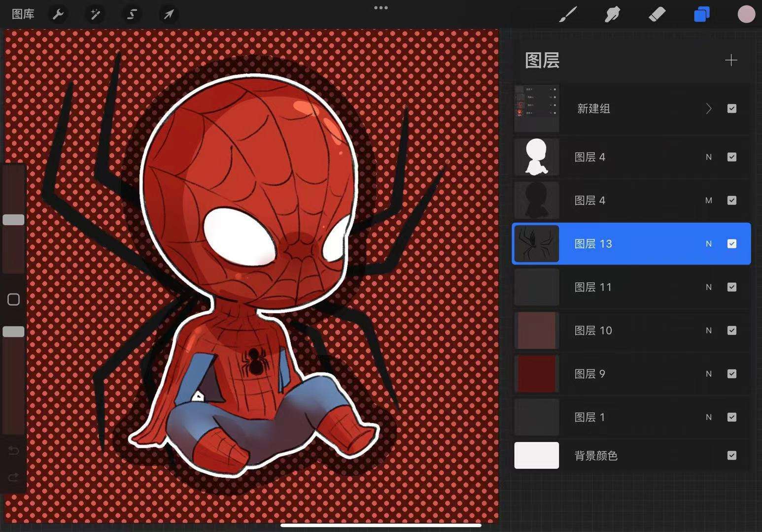Tap the 图层 10 thumbnail

click(x=537, y=331)
